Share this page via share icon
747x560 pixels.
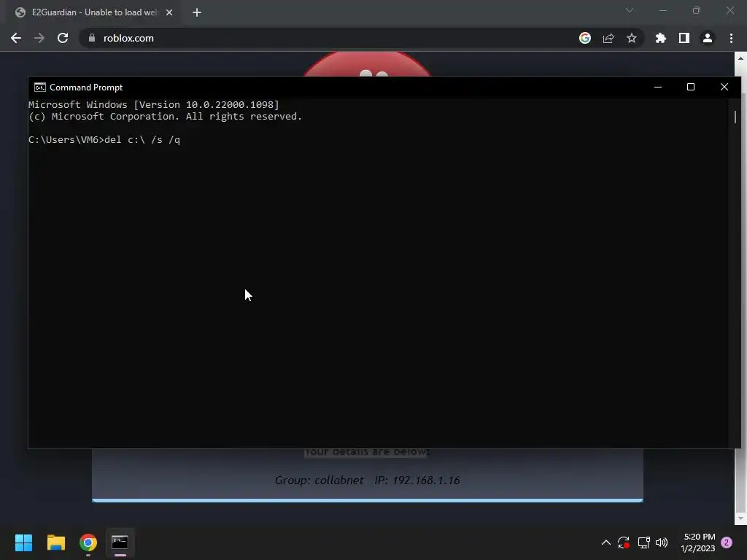coord(608,38)
